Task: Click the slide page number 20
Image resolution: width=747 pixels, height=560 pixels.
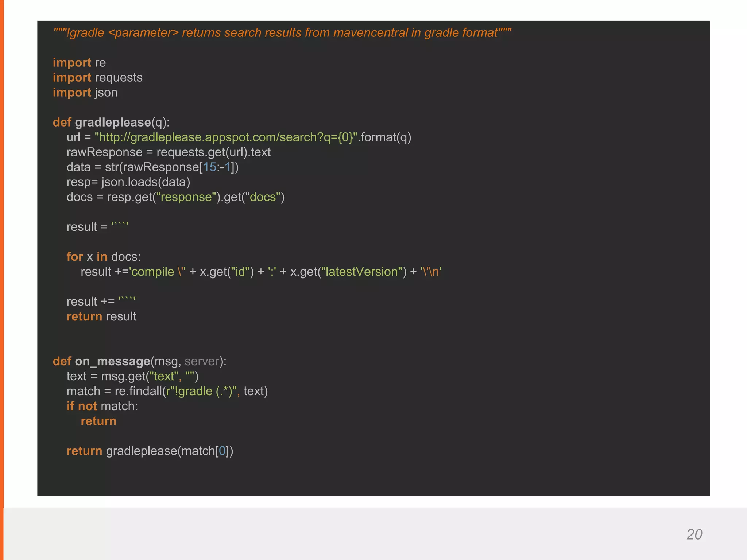Action: click(x=694, y=534)
